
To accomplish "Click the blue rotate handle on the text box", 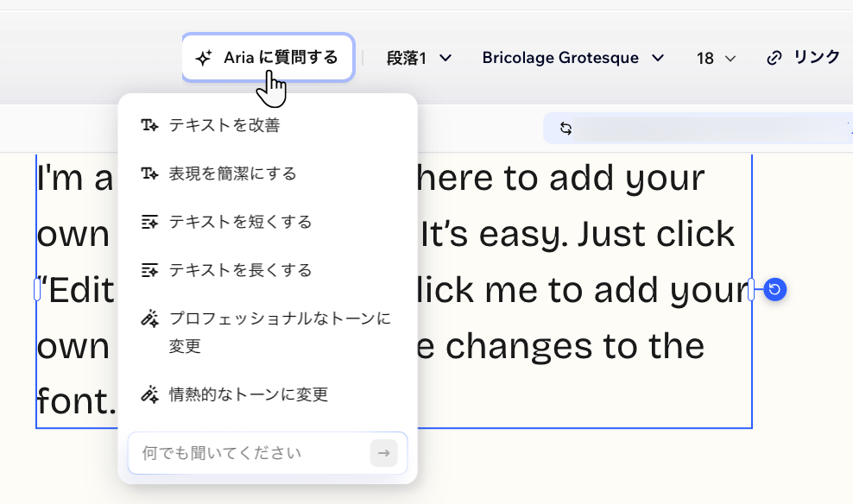I will tap(774, 290).
